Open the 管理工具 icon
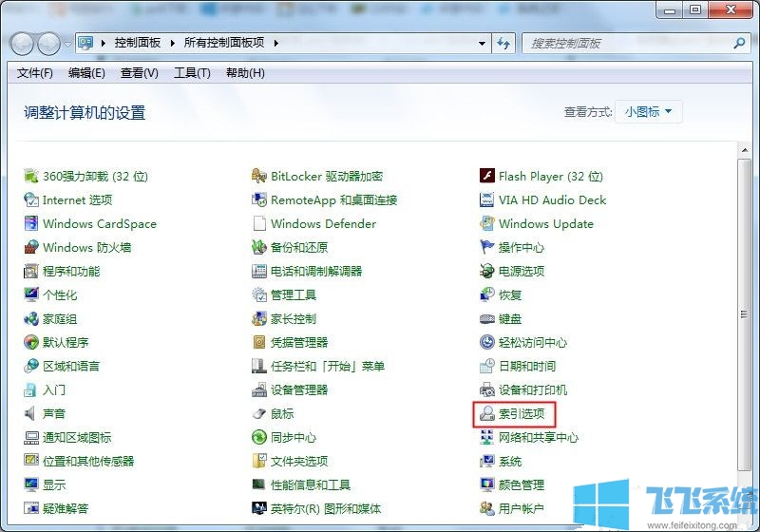The width and height of the screenshot is (760, 532). point(259,294)
